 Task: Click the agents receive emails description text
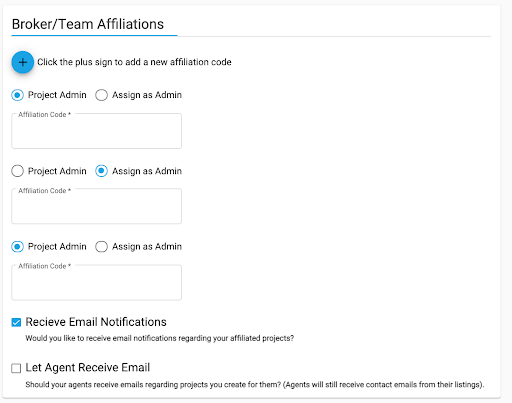[255, 385]
